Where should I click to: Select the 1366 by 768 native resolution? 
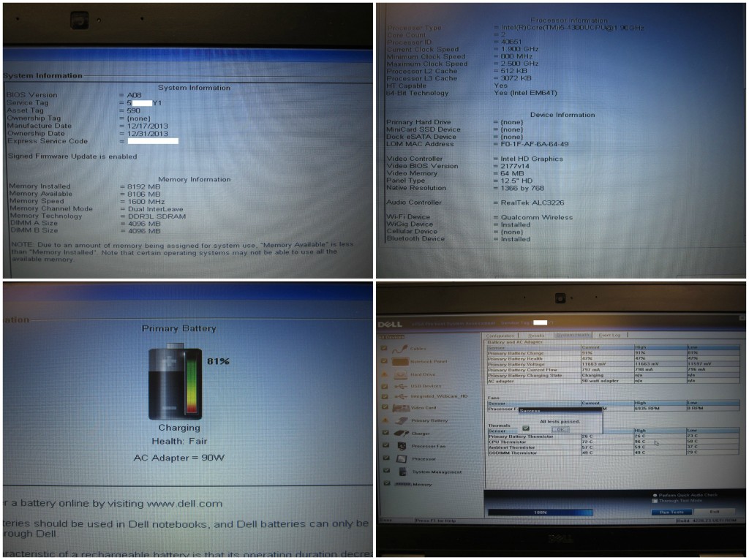click(522, 188)
